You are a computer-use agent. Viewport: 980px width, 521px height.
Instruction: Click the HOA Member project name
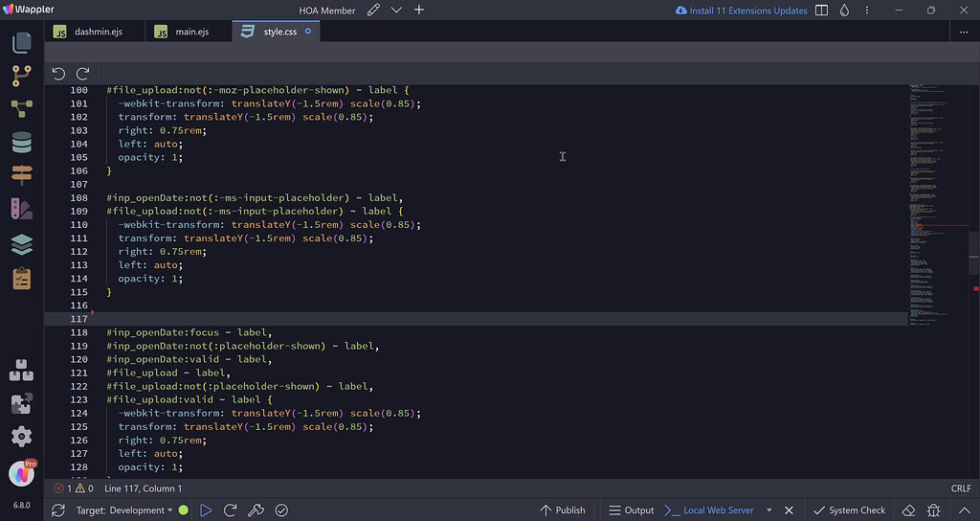click(327, 11)
